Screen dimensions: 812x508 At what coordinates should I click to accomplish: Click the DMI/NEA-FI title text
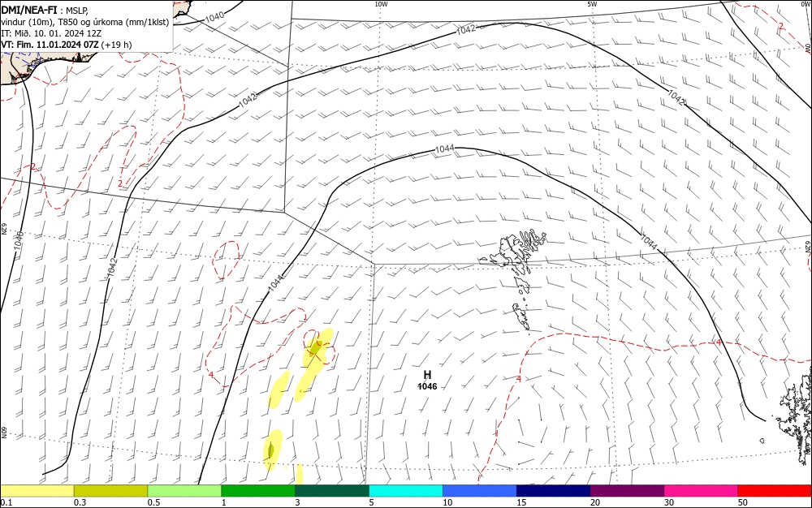point(29,9)
